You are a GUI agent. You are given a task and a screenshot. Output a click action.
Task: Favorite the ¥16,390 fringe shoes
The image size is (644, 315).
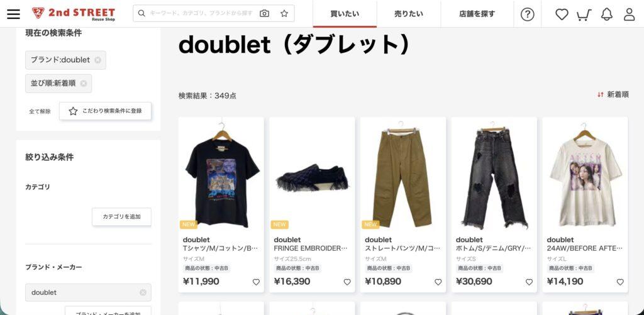click(347, 282)
